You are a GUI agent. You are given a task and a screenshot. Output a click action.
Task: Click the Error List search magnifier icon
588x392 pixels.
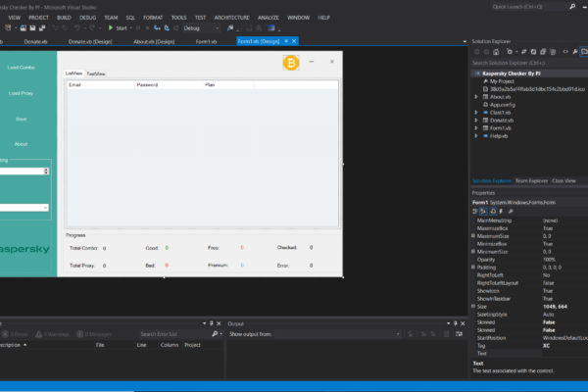pos(215,334)
